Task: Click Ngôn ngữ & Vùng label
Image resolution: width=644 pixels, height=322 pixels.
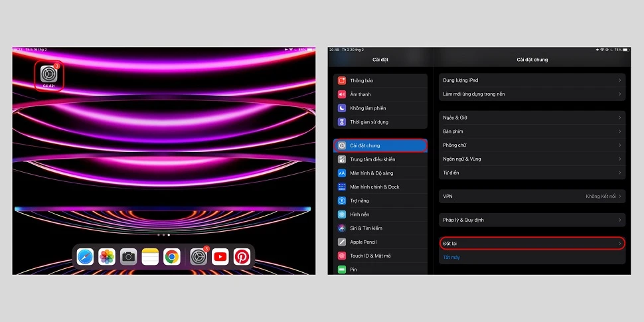Action: tap(462, 159)
